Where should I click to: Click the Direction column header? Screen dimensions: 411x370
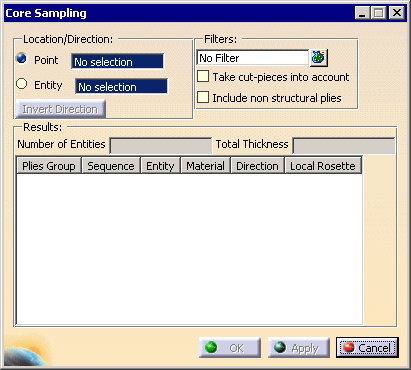[257, 166]
